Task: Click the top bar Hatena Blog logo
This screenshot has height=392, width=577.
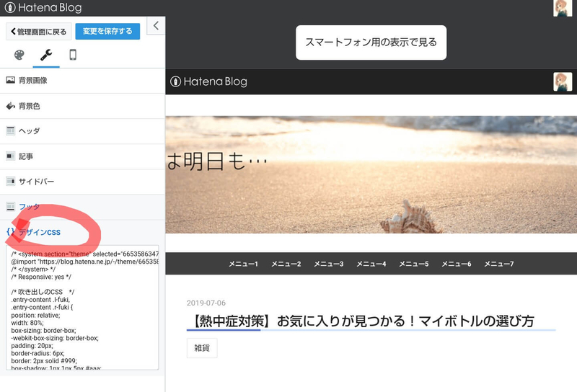Action: pyautogui.click(x=43, y=8)
